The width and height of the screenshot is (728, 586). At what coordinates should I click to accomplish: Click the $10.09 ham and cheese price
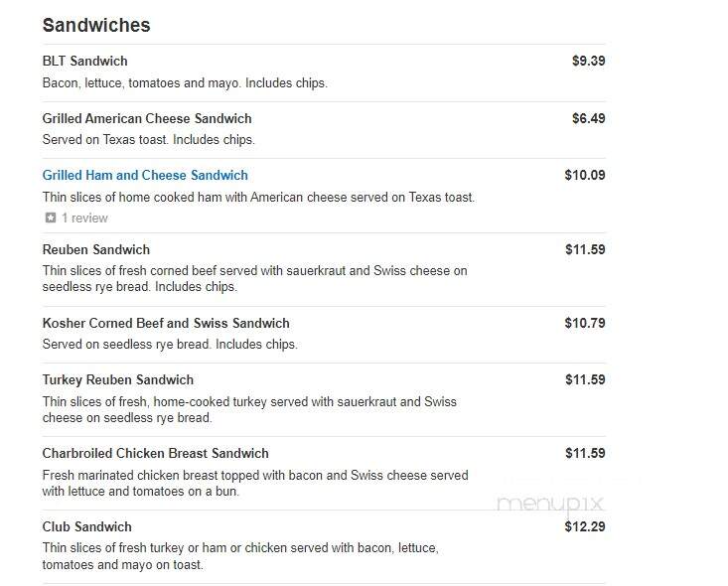point(585,175)
